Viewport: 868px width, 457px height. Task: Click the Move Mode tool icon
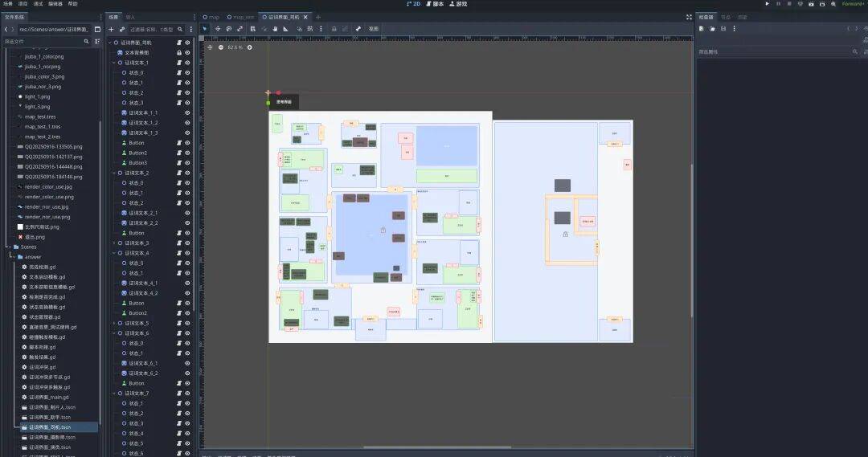click(217, 28)
